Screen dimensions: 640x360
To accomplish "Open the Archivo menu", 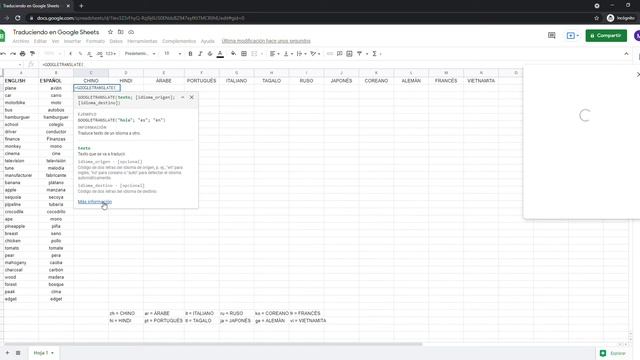I will (21, 41).
